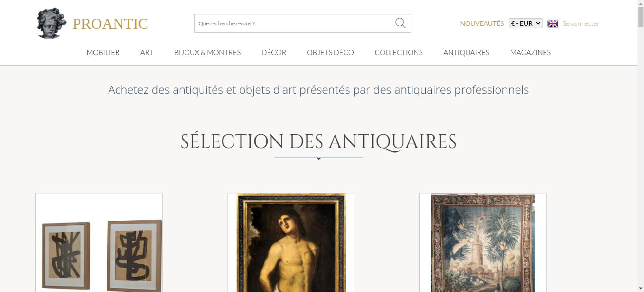Viewport: 644px width, 292px height.
Task: Click the NOUVEAUTÉS link
Action: click(482, 23)
